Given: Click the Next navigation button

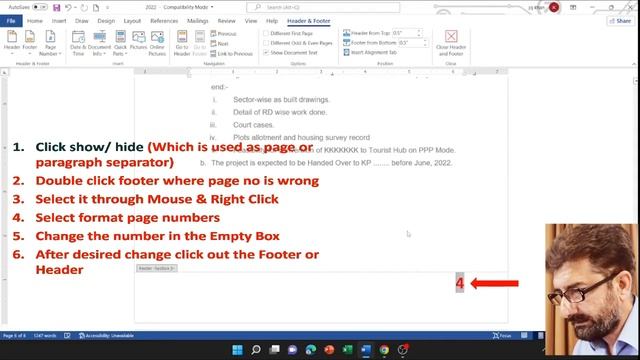Looking at the screenshot, I should click(x=220, y=44).
